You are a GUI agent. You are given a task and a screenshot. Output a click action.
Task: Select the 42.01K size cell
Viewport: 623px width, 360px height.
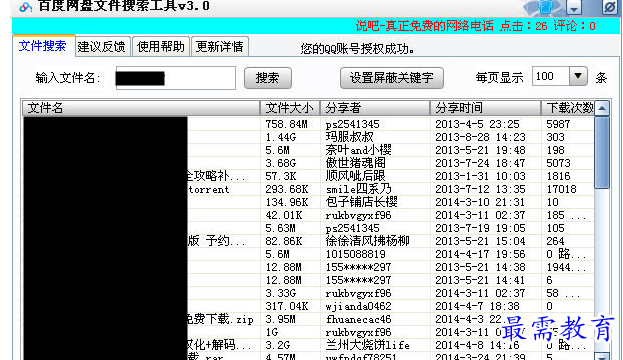click(x=284, y=216)
